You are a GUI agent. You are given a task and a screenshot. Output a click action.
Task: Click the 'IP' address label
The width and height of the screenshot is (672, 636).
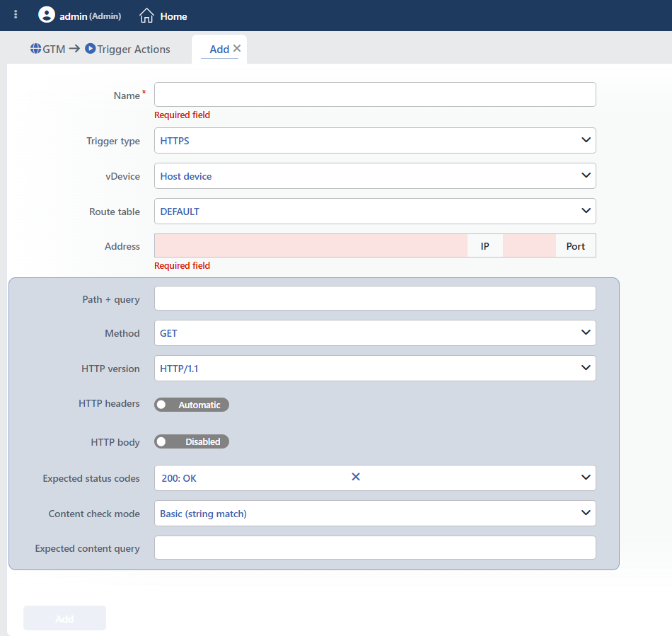coord(485,246)
